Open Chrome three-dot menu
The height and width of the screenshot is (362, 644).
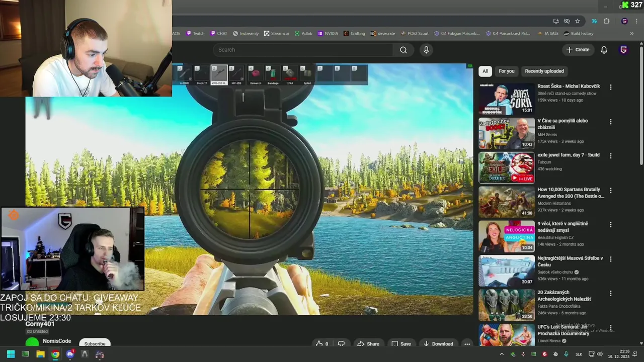(635, 21)
